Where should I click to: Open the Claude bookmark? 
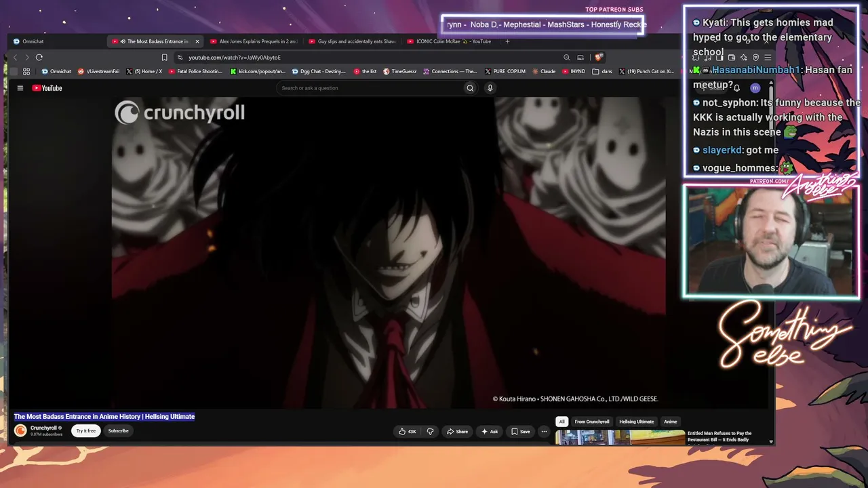543,71
